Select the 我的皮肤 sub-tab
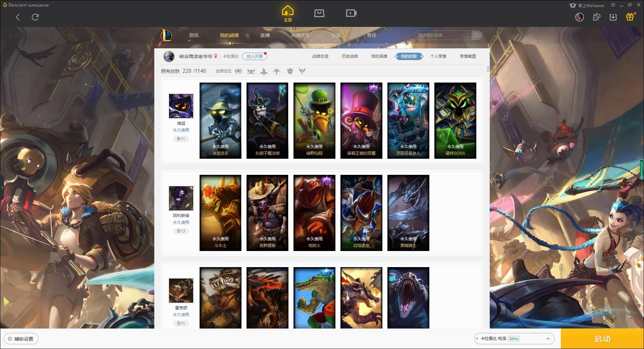Image resolution: width=644 pixels, height=349 pixels. (x=409, y=56)
